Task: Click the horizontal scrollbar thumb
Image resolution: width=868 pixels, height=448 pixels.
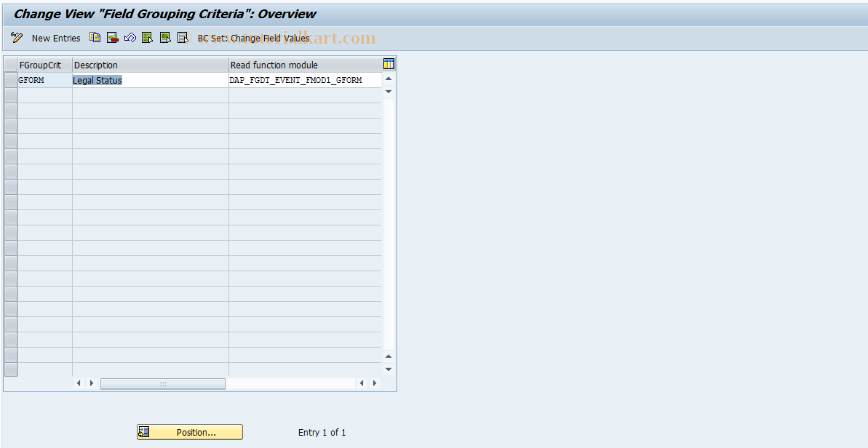Action: point(163,383)
